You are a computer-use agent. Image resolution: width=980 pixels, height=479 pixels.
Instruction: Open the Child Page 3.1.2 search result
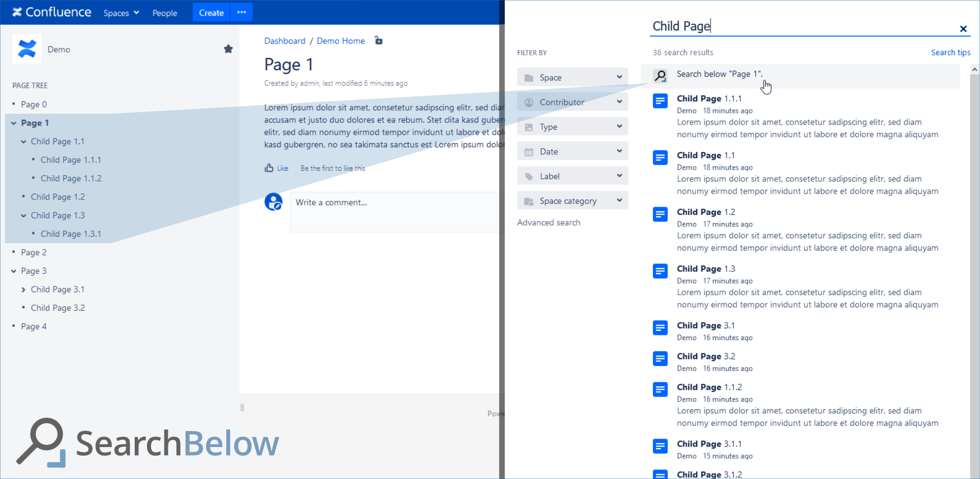coord(709,474)
